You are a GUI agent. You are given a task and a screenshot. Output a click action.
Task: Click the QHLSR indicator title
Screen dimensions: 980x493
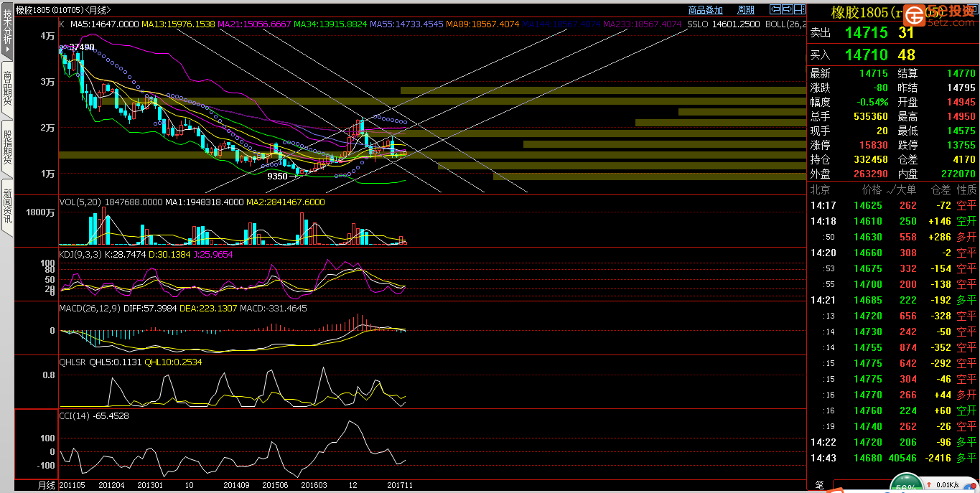coord(73,362)
